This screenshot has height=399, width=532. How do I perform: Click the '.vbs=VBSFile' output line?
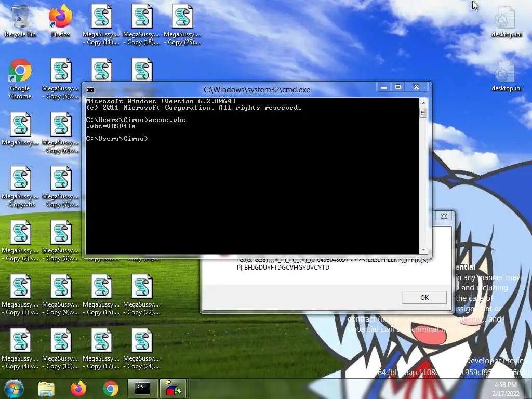(111, 126)
